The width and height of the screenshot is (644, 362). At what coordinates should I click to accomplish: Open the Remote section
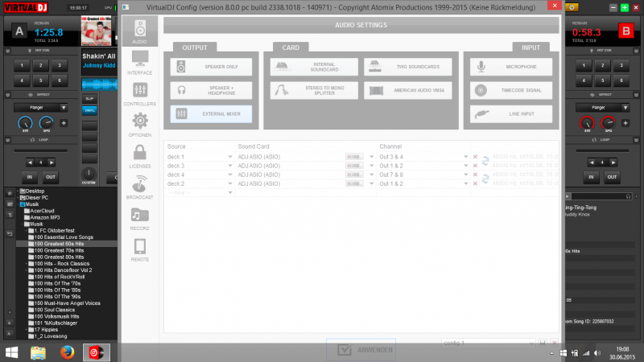coord(139,249)
